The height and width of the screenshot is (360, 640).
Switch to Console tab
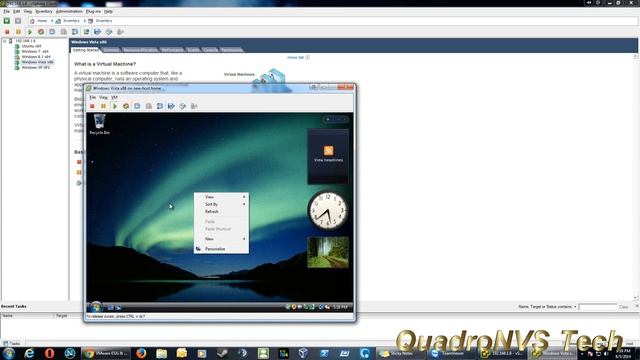210,50
